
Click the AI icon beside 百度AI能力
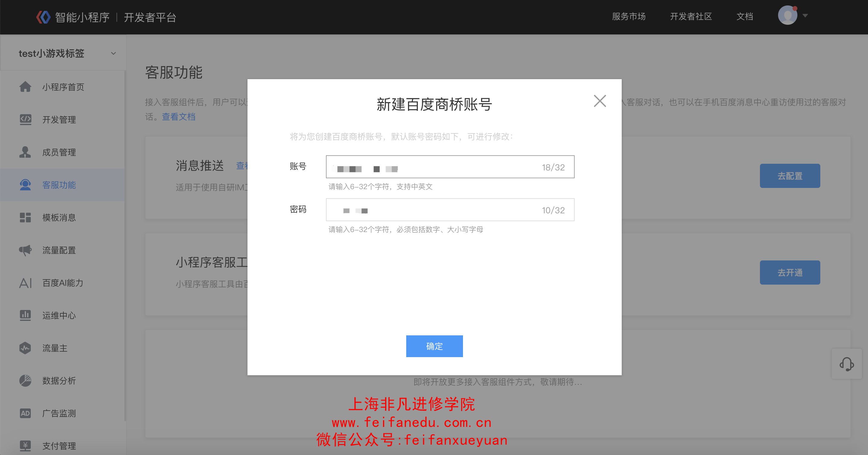[x=25, y=283]
